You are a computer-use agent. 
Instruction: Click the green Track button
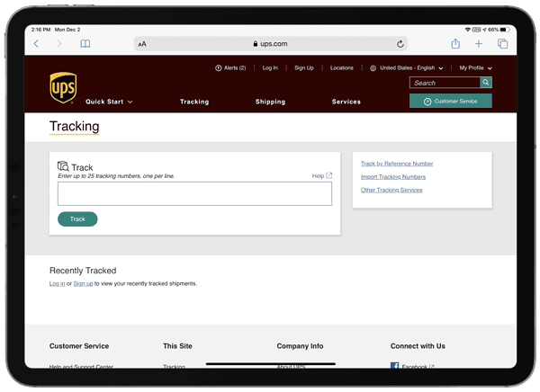(77, 218)
